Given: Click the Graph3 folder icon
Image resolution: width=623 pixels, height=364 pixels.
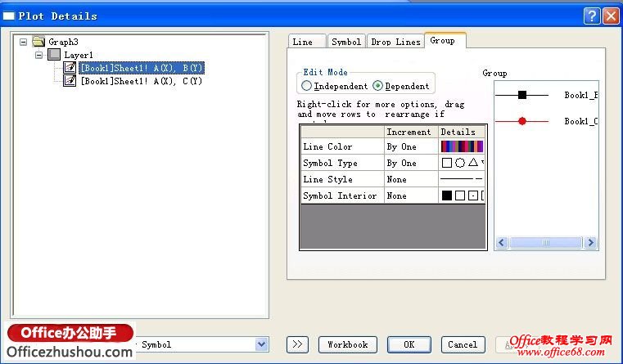Looking at the screenshot, I should click(38, 41).
